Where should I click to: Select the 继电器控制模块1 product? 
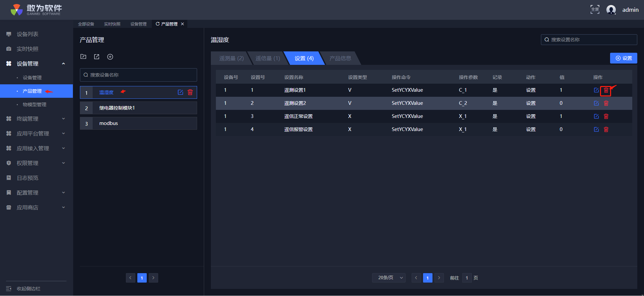click(x=138, y=108)
